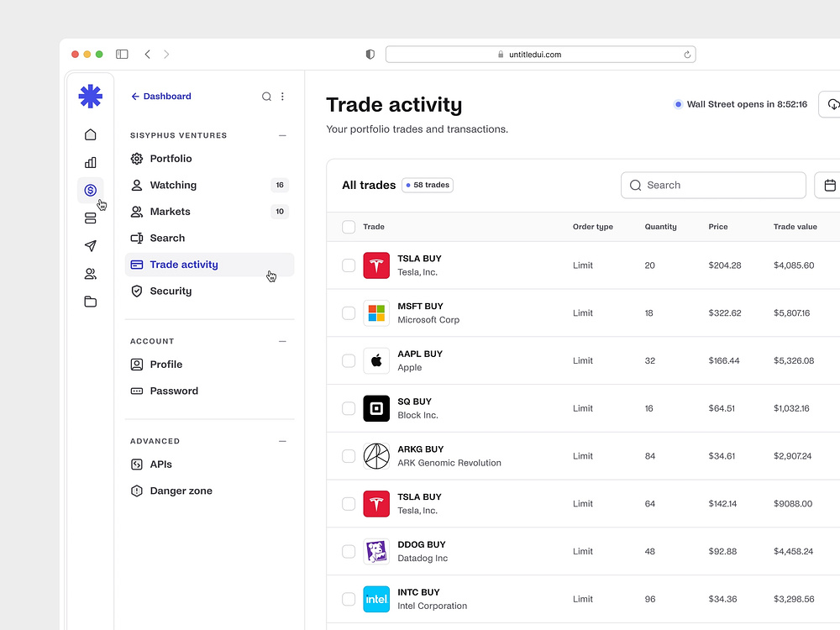Collapse the Advanced section
Viewport: 840px width, 630px height.
point(282,441)
